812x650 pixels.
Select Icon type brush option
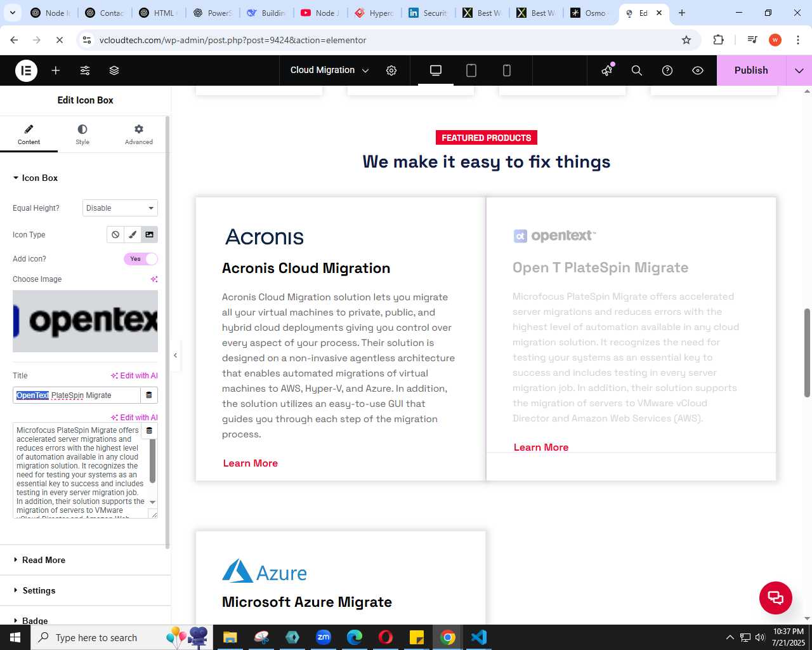point(132,235)
